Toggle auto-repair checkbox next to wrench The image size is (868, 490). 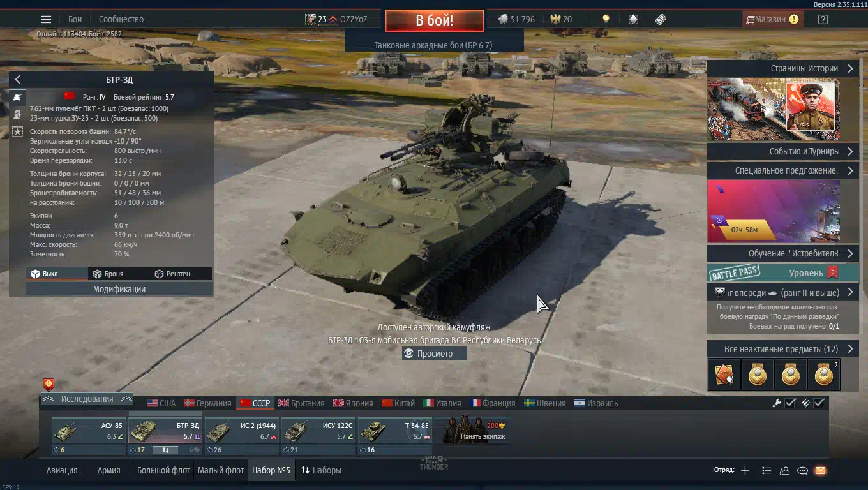(790, 403)
